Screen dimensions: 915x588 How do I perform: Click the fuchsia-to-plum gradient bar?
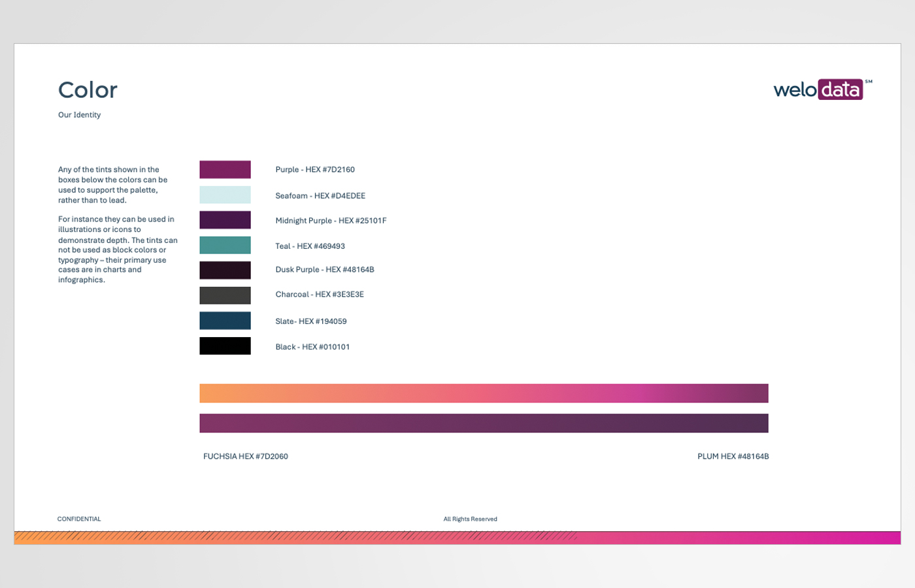click(484, 423)
